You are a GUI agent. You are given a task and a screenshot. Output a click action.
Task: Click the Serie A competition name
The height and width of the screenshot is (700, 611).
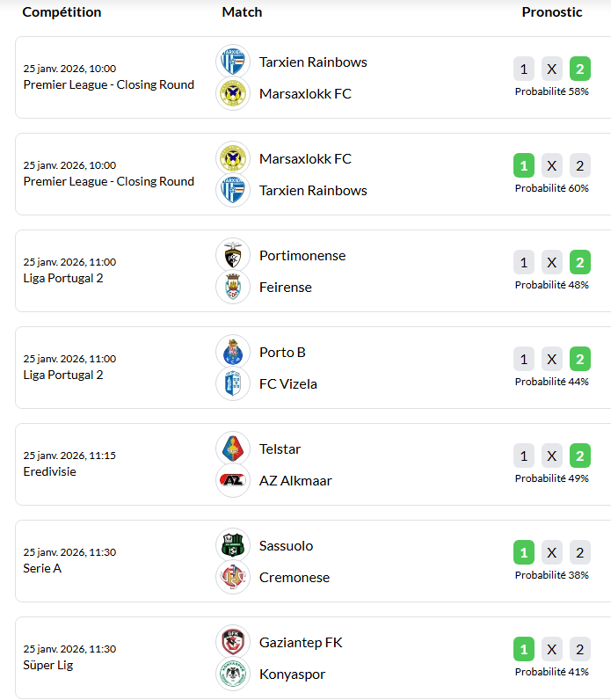[x=42, y=568]
